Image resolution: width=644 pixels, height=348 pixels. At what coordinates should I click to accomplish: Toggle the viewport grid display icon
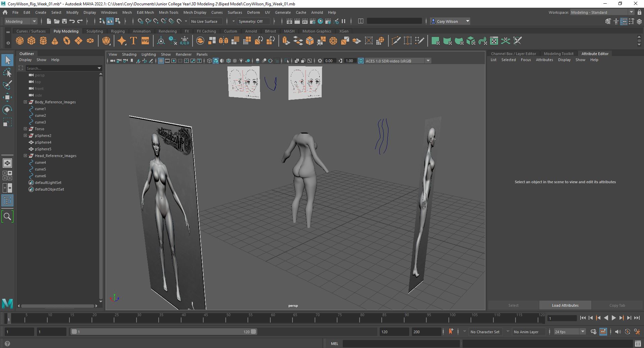point(161,61)
